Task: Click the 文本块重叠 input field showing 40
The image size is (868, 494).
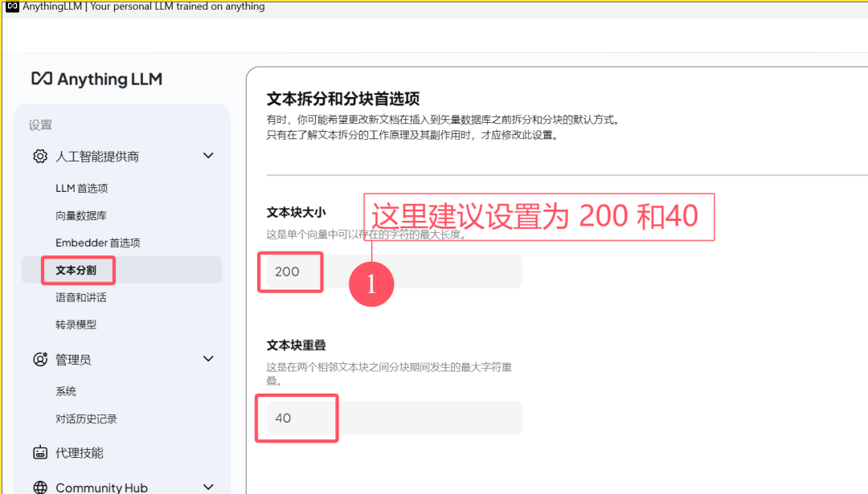Action: [x=394, y=418]
